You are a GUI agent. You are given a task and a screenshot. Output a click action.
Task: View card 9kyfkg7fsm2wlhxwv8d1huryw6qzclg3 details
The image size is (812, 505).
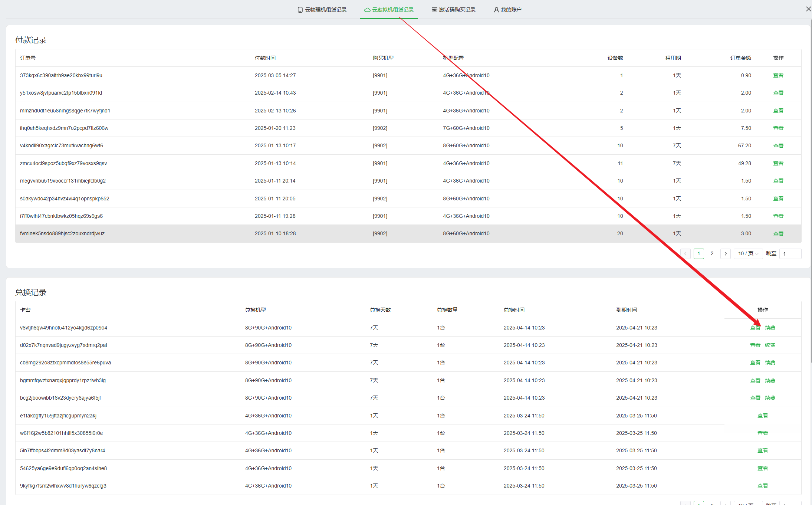pyautogui.click(x=762, y=486)
